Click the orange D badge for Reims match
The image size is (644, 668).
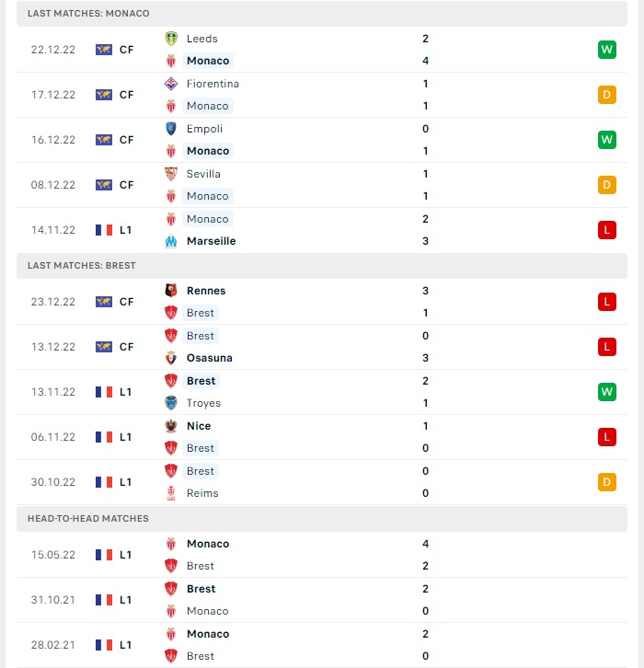(607, 482)
